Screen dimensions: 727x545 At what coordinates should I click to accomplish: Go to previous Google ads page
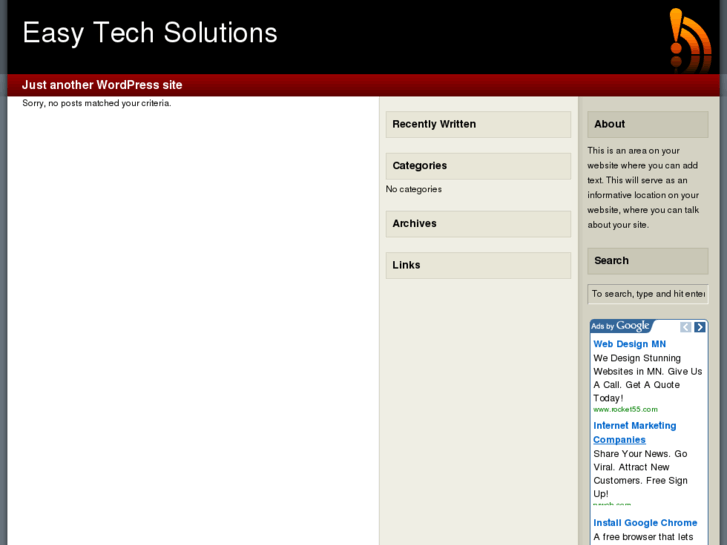(686, 327)
